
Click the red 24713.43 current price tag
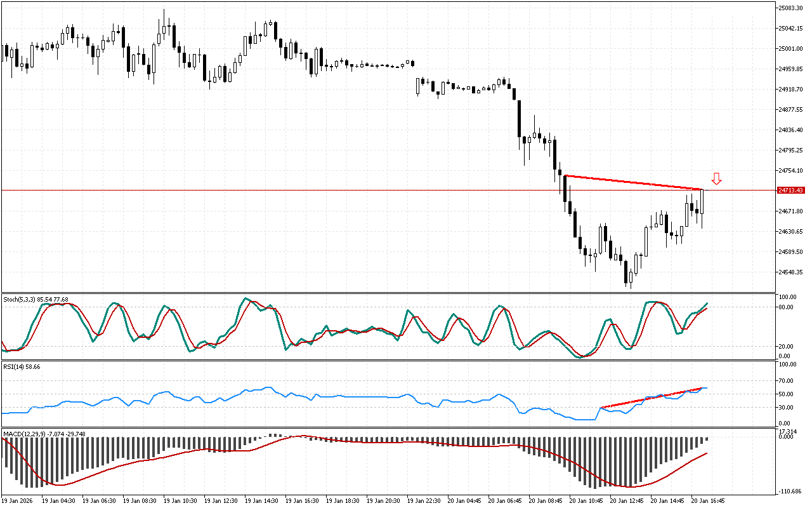[x=790, y=190]
